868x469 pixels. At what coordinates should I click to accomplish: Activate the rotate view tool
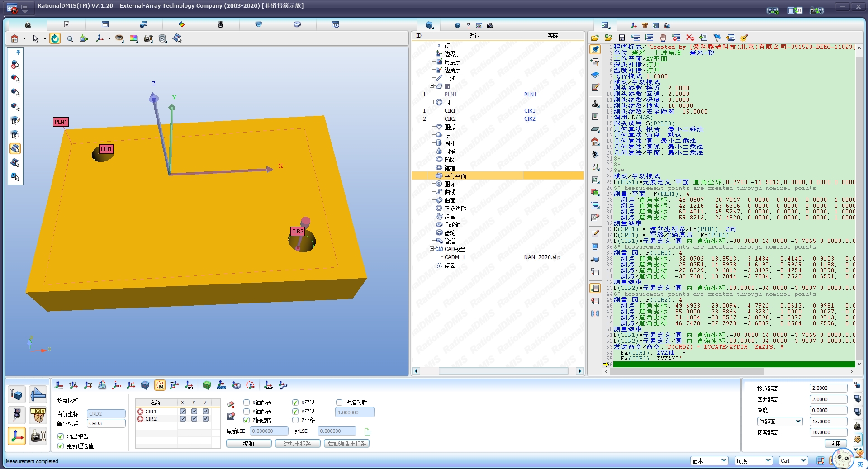[55, 38]
